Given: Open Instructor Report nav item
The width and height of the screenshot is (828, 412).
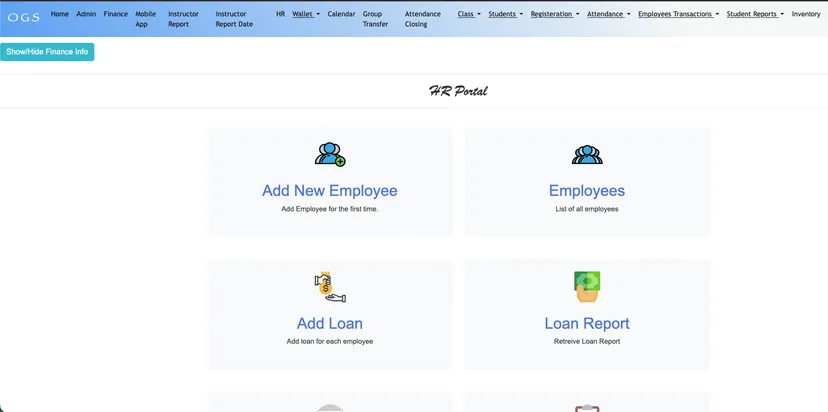Looking at the screenshot, I should tap(183, 19).
